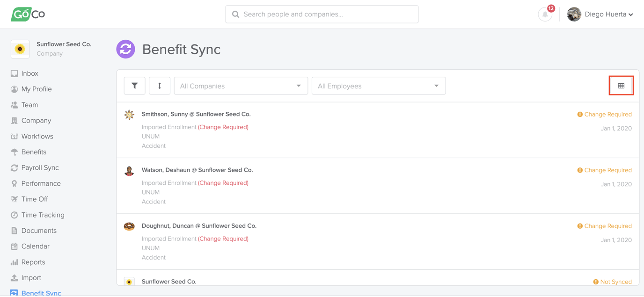Open the filter icon above the sync list
Viewport: 644px width, 297px height.
point(134,86)
